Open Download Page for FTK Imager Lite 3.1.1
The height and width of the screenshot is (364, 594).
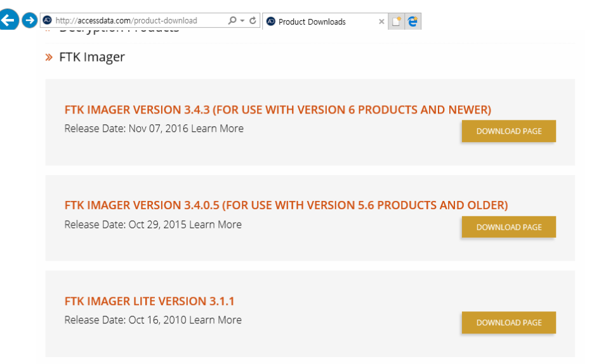(508, 322)
